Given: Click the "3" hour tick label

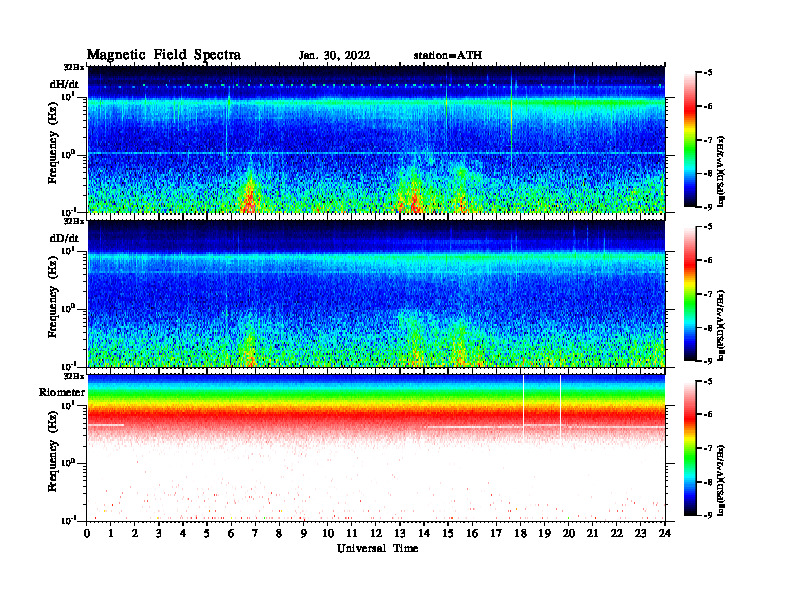Looking at the screenshot, I should tap(159, 534).
